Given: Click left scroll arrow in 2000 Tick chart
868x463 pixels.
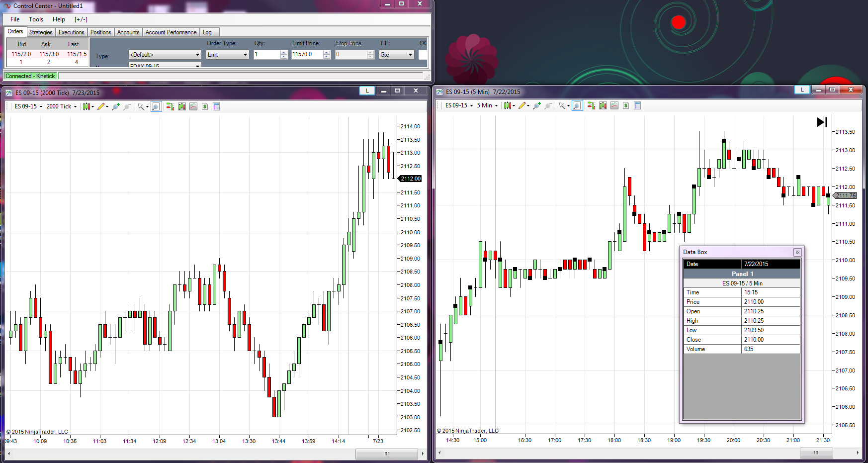Looking at the screenshot, I should point(8,454).
